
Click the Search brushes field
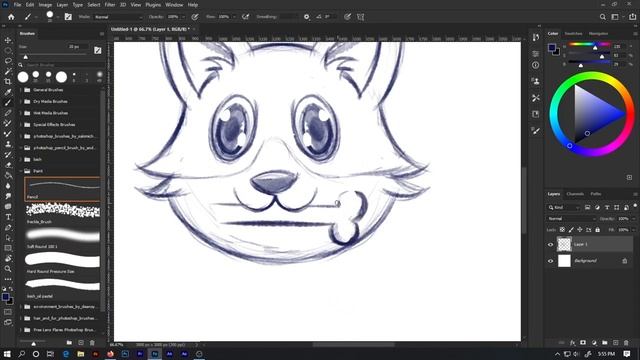pyautogui.click(x=61, y=65)
